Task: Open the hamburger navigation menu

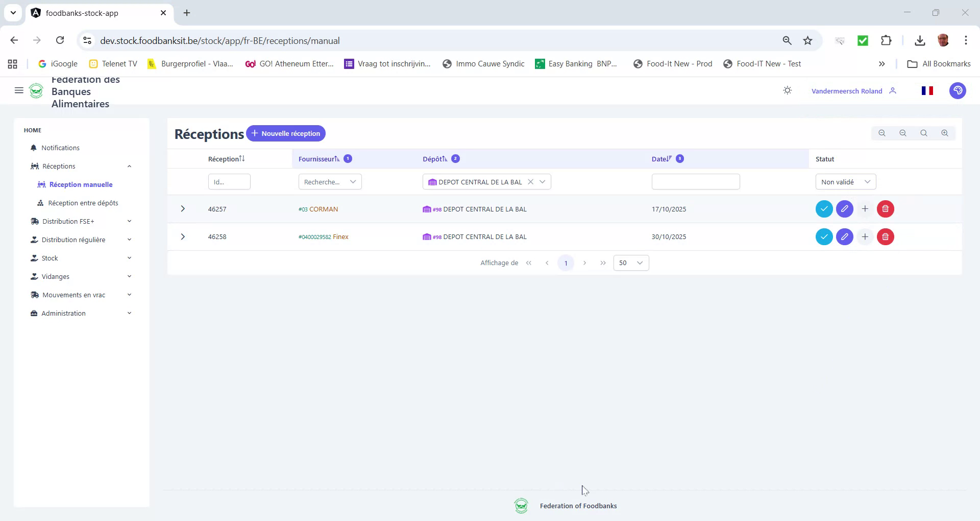Action: (19, 90)
